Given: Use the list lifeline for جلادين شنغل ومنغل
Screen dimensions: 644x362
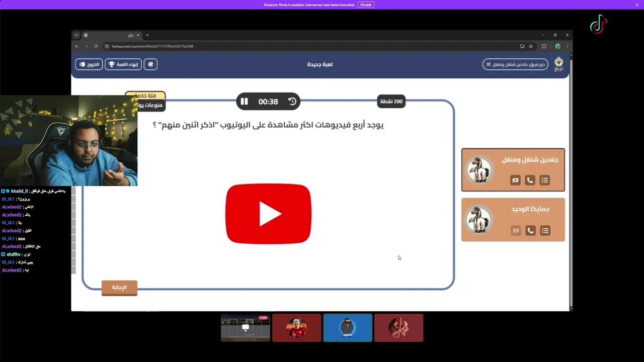Looking at the screenshot, I should [544, 180].
